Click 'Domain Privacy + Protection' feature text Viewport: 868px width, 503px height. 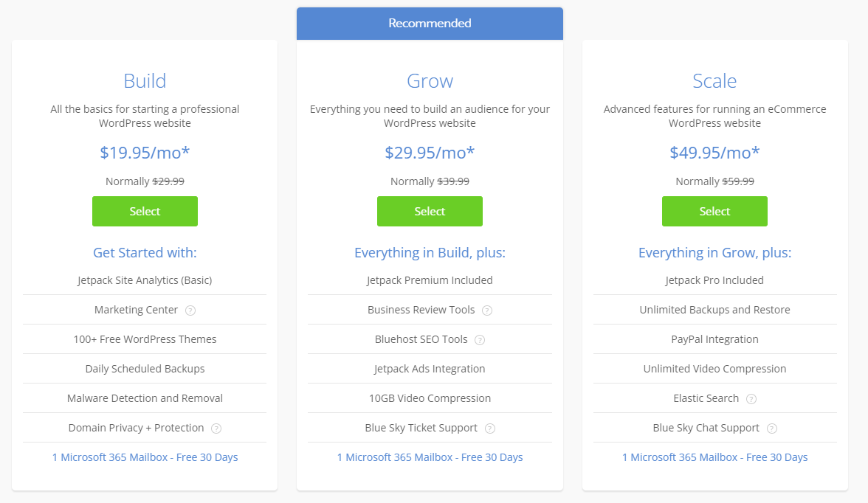(x=136, y=428)
